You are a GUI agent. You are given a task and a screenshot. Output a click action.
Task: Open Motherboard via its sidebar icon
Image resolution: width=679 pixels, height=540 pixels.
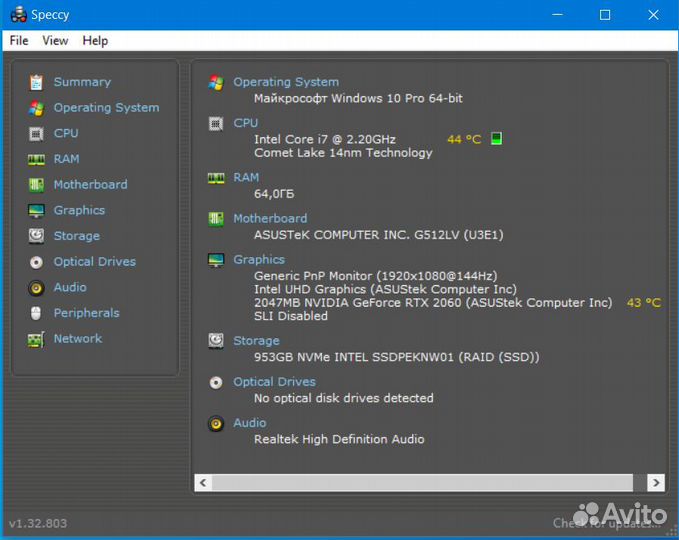(x=36, y=185)
